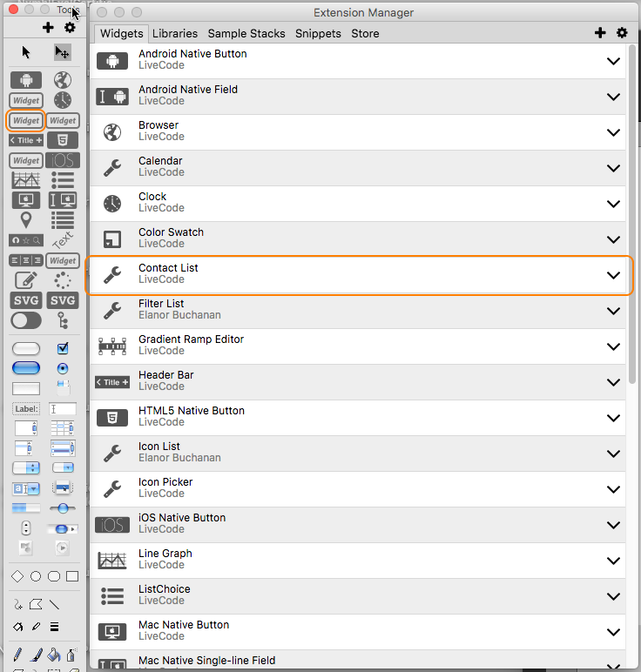Add an extension with the Extension Manager plus button
The height and width of the screenshot is (672, 641).
[600, 32]
